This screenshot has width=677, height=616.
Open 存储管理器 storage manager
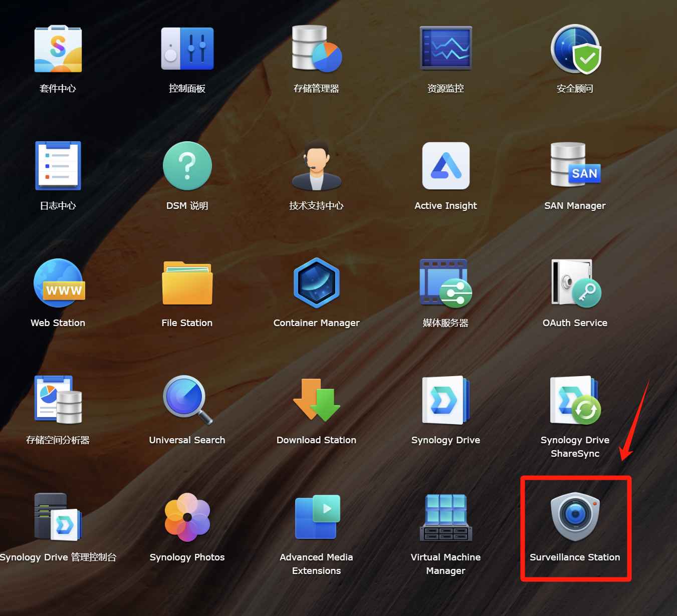point(317,49)
